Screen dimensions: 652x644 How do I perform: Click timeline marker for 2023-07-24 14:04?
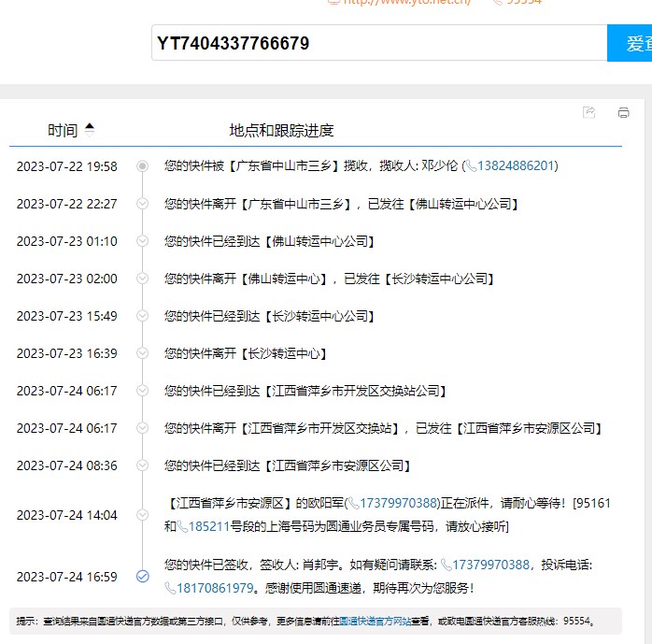point(143,515)
